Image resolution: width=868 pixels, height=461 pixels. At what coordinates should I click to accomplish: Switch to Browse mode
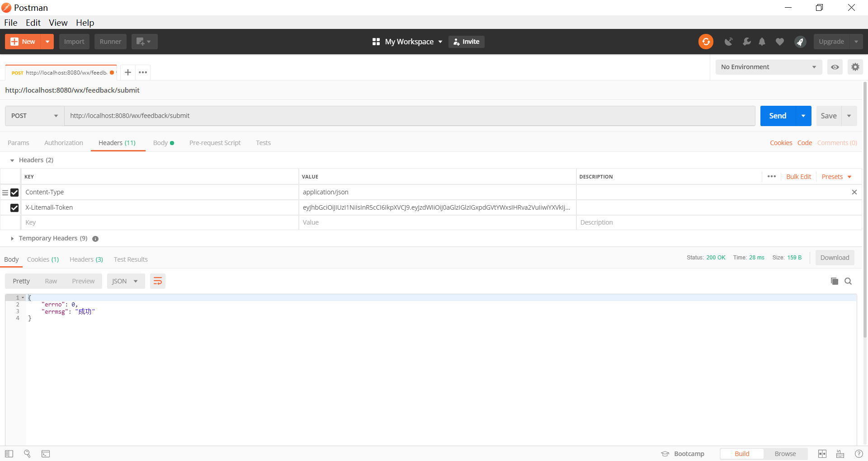tap(785, 454)
